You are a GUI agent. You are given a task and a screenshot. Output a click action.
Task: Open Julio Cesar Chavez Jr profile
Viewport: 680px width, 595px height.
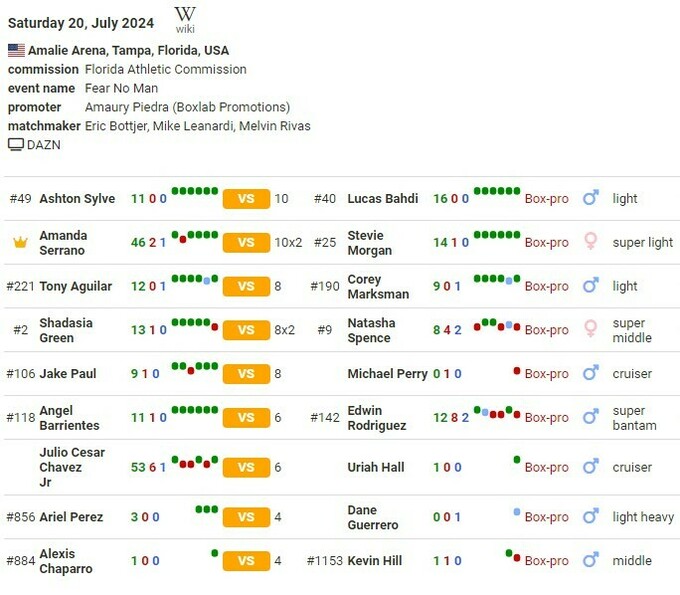pyautogui.click(x=72, y=467)
